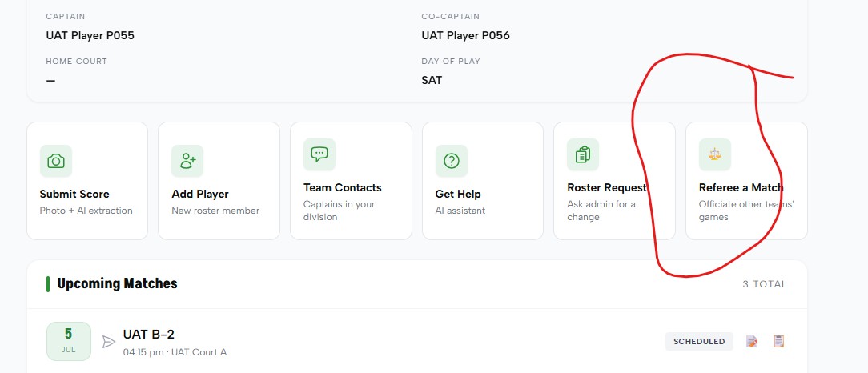This screenshot has height=373, width=868.
Task: Click the camera icon on Submit Score
Action: tap(56, 161)
